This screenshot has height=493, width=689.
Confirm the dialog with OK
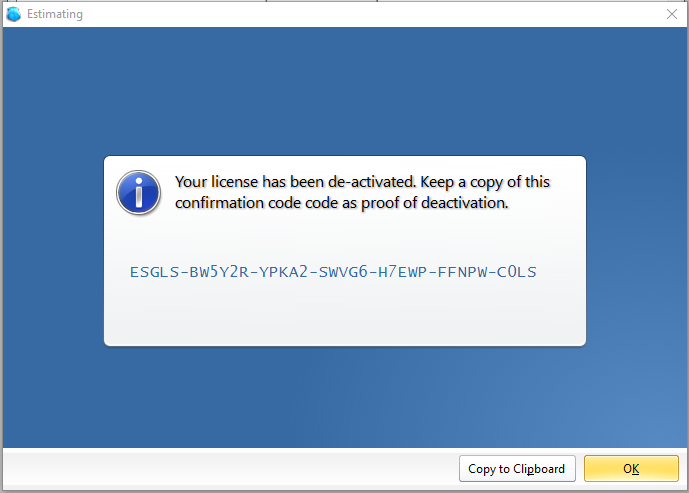(631, 468)
